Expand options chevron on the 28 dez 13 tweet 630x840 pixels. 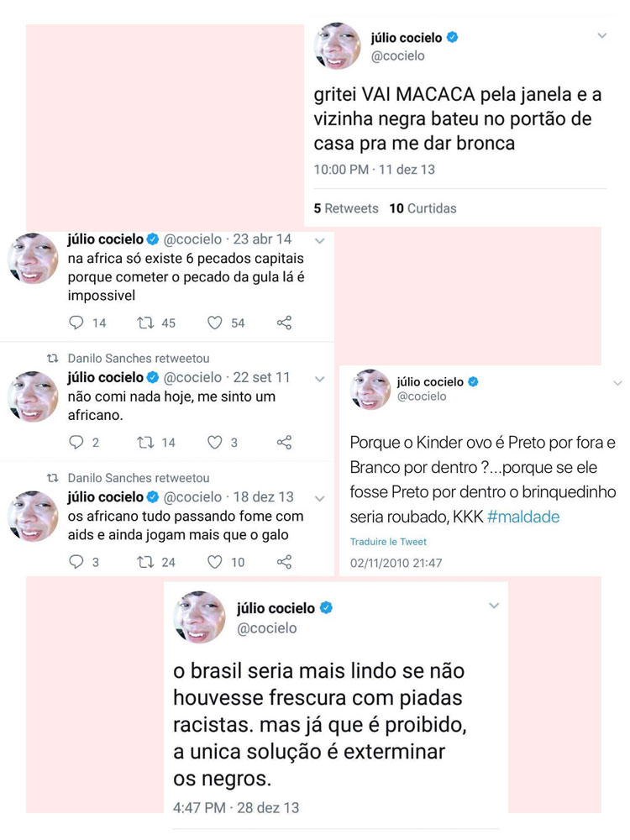pyautogui.click(x=494, y=606)
